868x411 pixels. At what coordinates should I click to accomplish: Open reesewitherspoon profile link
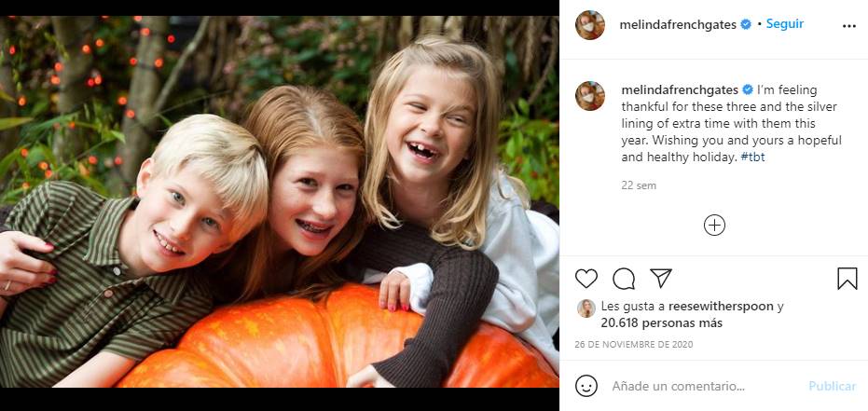pos(721,307)
